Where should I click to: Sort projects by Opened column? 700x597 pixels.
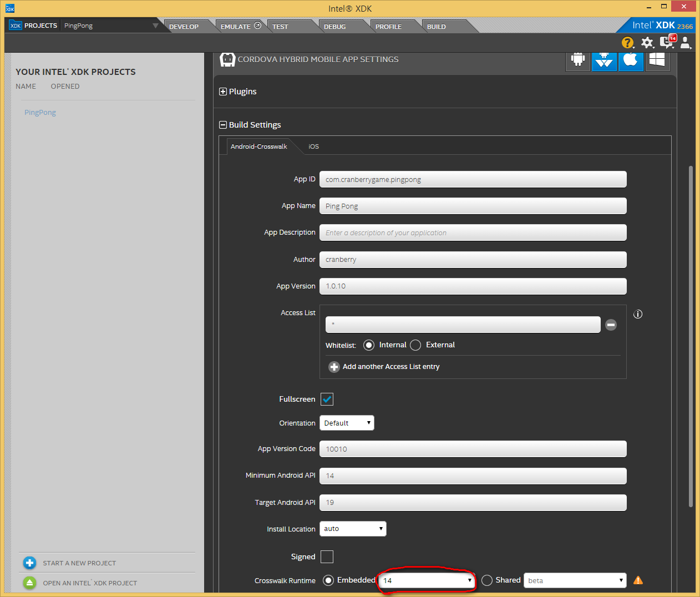[x=65, y=87]
